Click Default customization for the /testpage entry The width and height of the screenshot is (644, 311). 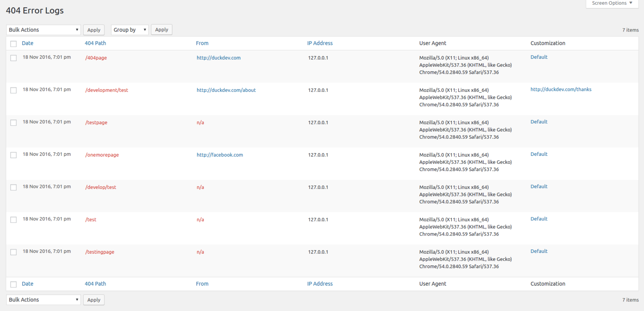coord(539,122)
